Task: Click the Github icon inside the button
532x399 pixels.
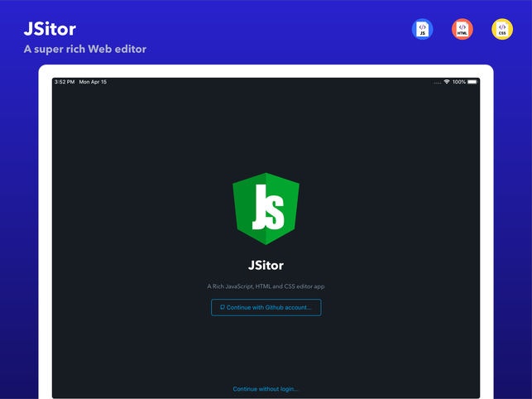Action: [x=223, y=307]
